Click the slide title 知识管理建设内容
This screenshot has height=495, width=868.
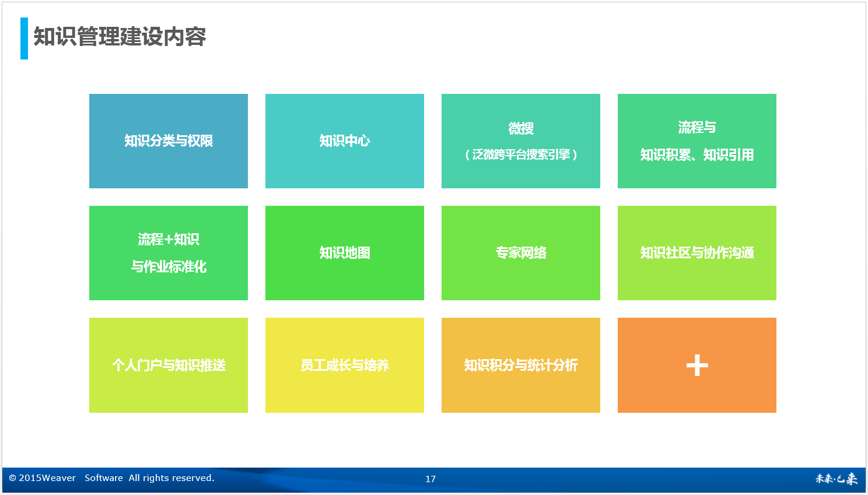coord(120,37)
